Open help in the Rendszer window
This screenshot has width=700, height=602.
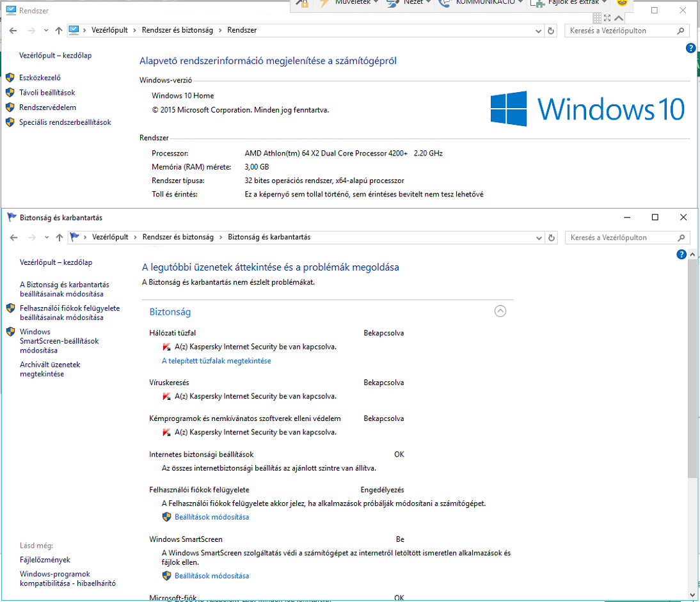click(690, 48)
